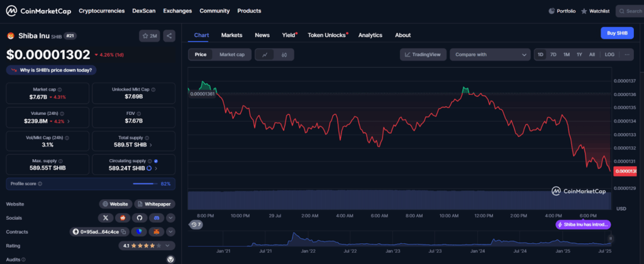
Task: Select the 1D time range
Action: point(540,55)
